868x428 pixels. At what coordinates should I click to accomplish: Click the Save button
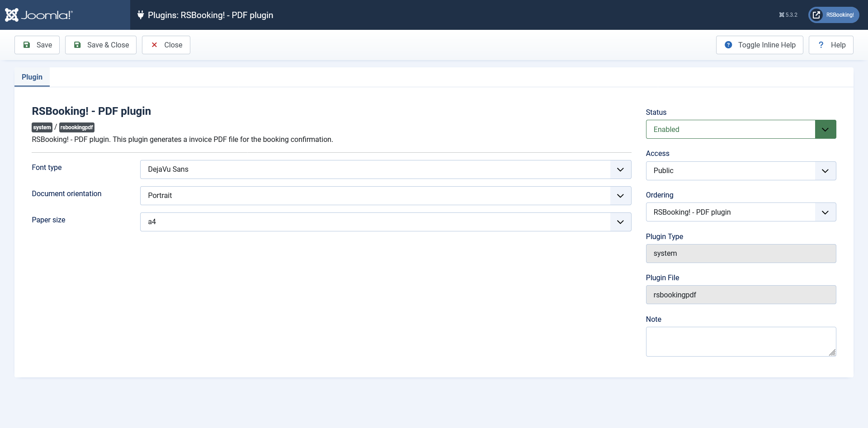click(x=37, y=45)
